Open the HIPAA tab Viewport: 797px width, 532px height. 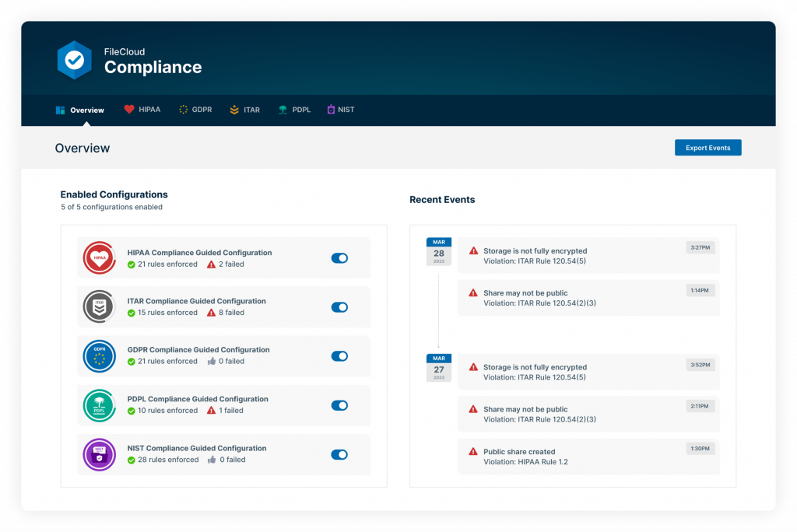pos(142,110)
